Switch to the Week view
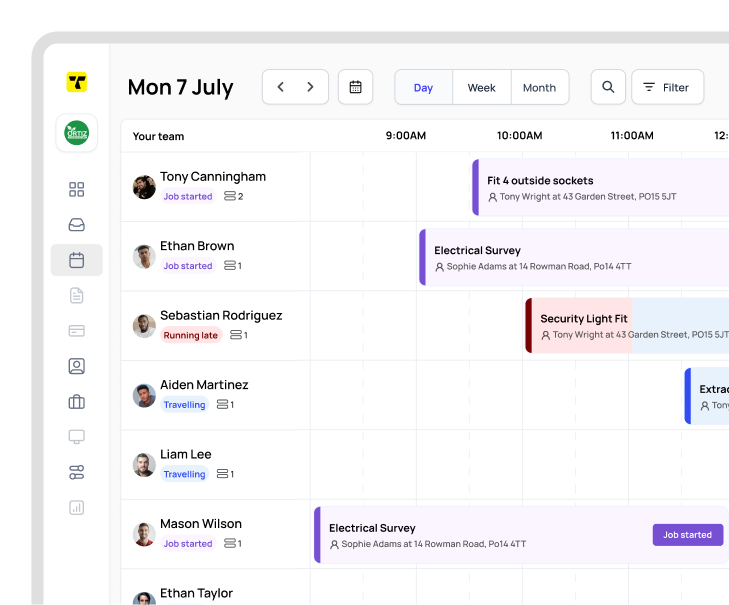The image size is (729, 605). click(481, 87)
